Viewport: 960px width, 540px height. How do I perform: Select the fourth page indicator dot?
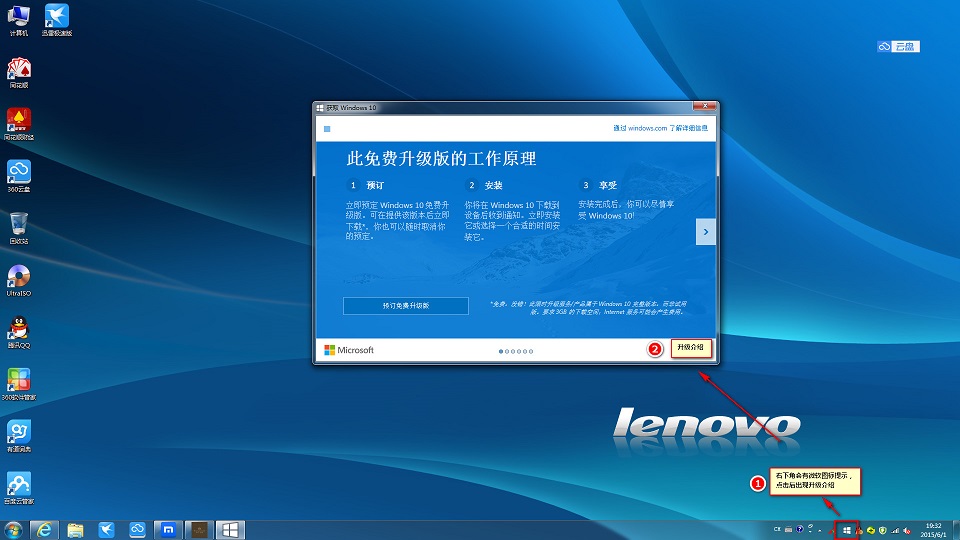[519, 351]
